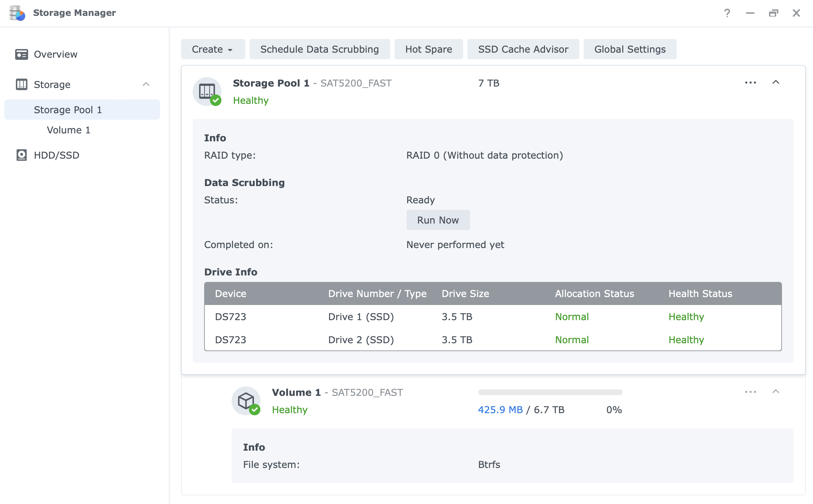This screenshot has height=504, width=813.
Task: Click the Drive Size column header
Action: 465,294
